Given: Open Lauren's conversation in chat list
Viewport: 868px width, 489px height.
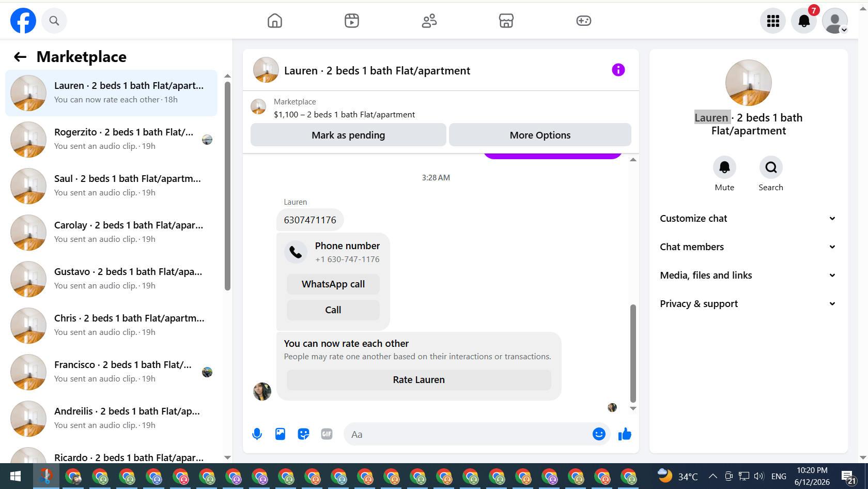Looking at the screenshot, I should click(111, 93).
